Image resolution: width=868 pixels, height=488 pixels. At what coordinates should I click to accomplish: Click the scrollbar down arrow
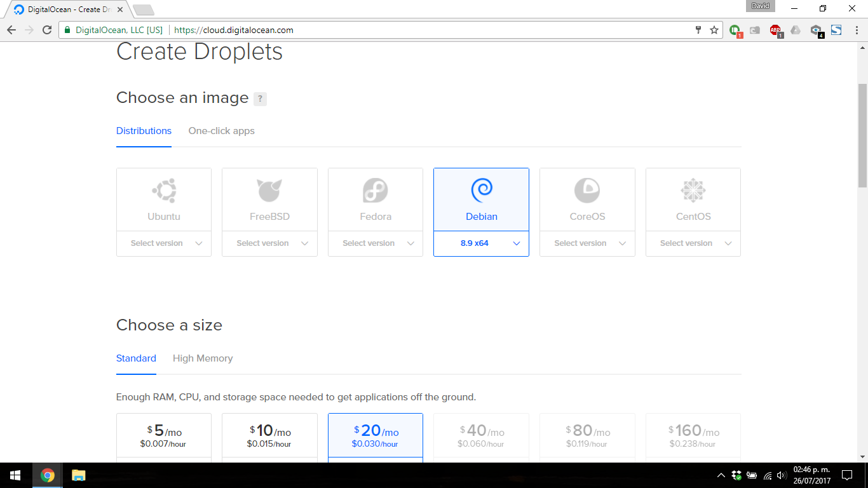click(x=863, y=457)
